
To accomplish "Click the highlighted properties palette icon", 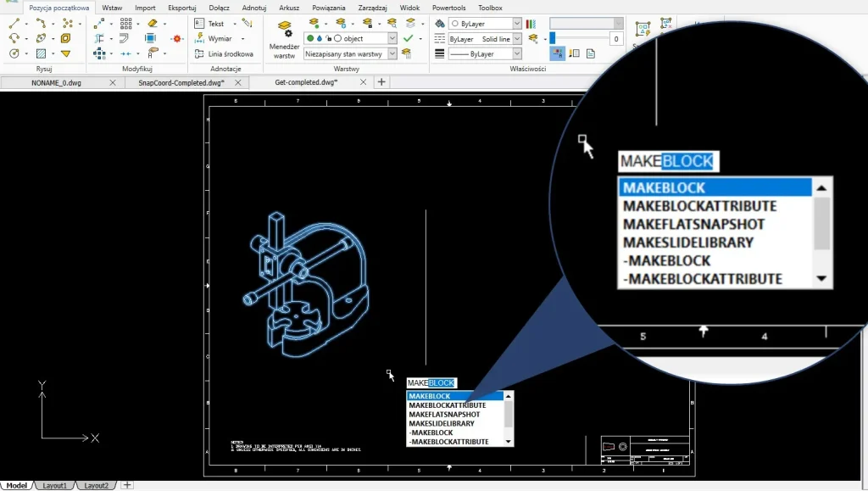I will point(558,53).
